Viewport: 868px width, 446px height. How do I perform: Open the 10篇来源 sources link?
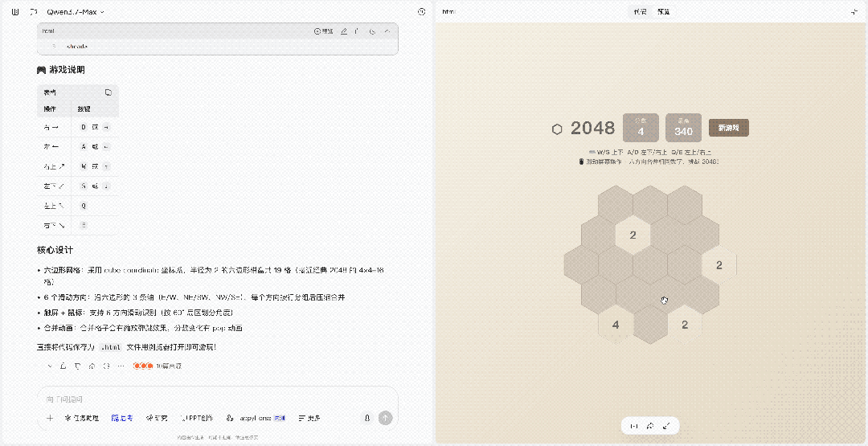[158, 366]
